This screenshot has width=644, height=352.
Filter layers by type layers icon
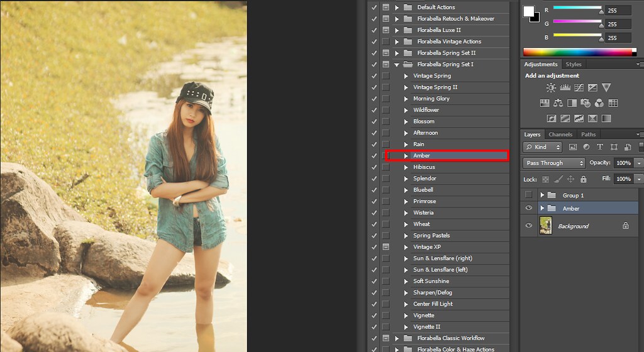[x=599, y=147]
